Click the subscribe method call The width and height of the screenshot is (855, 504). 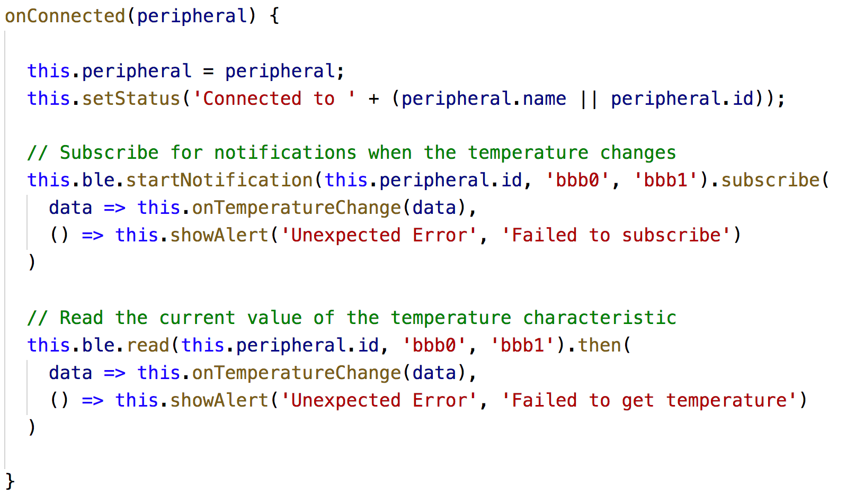(x=771, y=180)
